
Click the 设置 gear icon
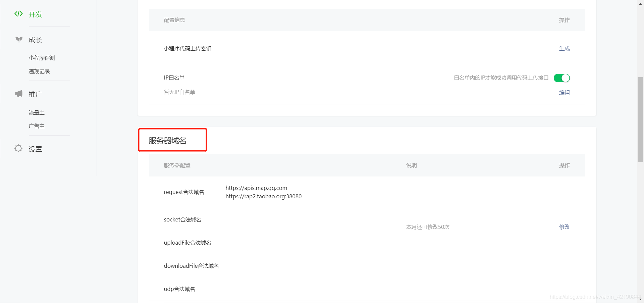coord(18,148)
